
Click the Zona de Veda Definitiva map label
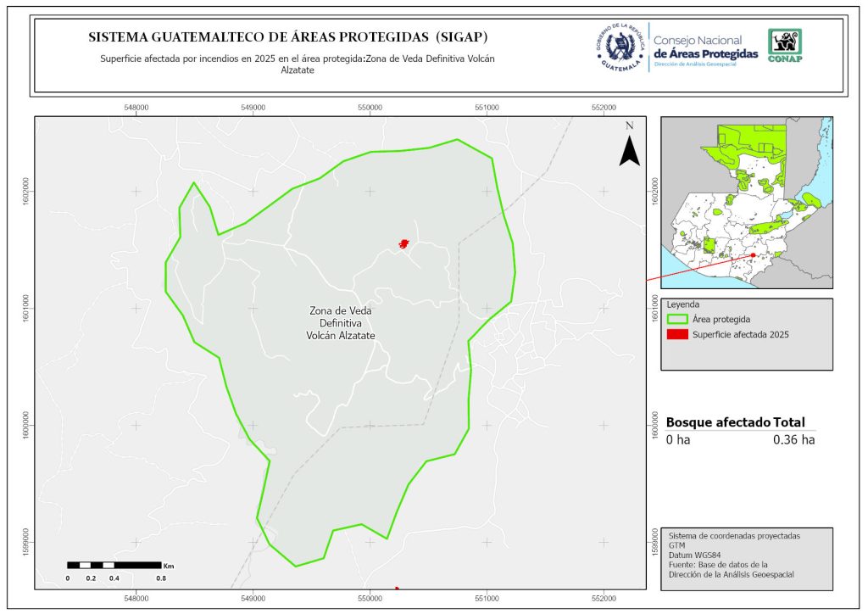point(340,323)
